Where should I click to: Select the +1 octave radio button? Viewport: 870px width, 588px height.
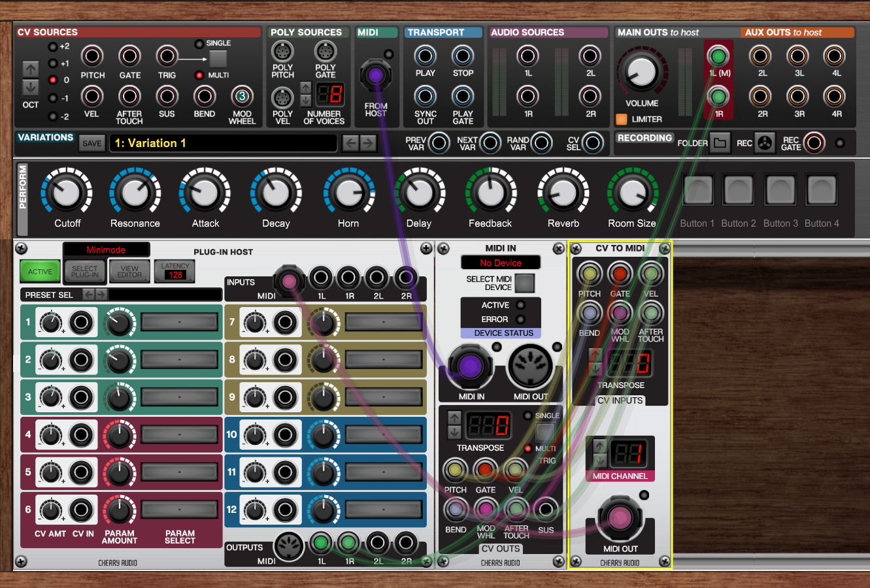pos(53,64)
